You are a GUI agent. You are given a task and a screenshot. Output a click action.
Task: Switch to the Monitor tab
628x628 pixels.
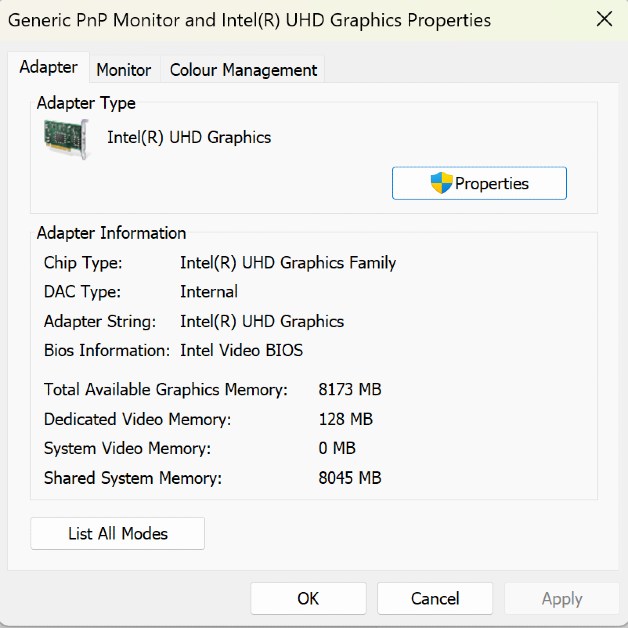pos(123,70)
